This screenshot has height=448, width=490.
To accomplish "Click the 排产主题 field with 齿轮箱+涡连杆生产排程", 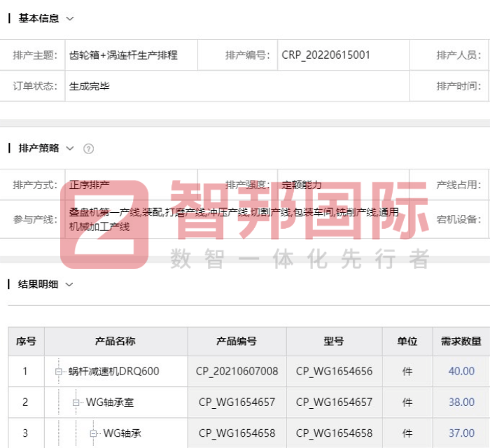I will [x=131, y=55].
